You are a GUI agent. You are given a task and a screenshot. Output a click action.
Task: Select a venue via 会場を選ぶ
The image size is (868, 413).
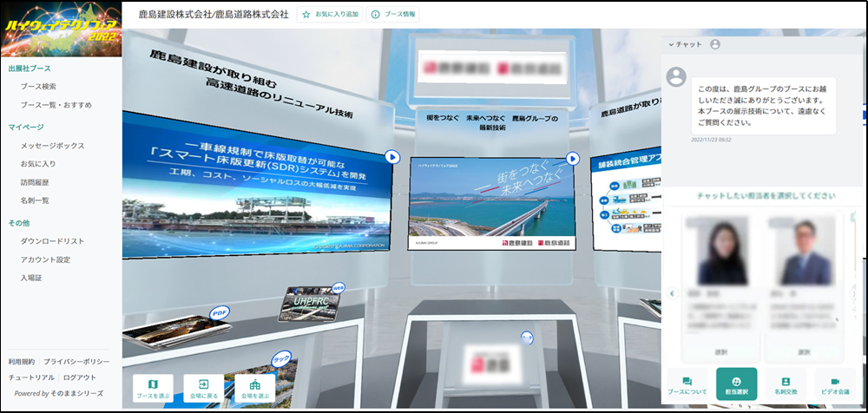pyautogui.click(x=254, y=389)
